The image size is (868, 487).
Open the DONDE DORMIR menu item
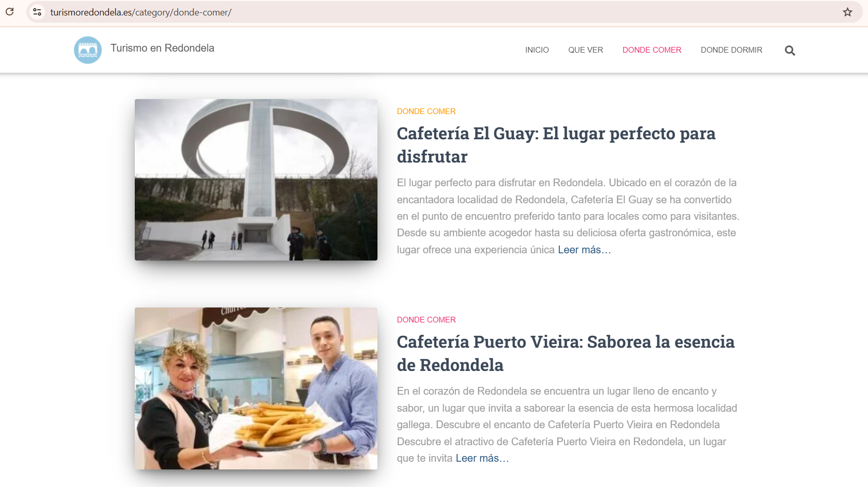coord(731,50)
